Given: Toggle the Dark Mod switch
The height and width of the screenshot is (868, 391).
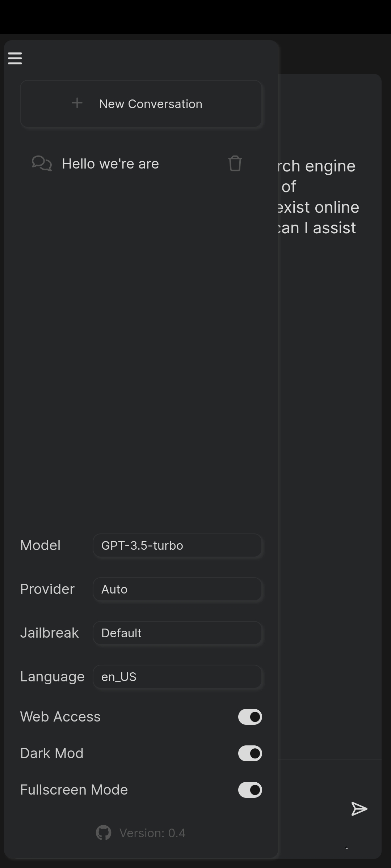Looking at the screenshot, I should coord(250,753).
